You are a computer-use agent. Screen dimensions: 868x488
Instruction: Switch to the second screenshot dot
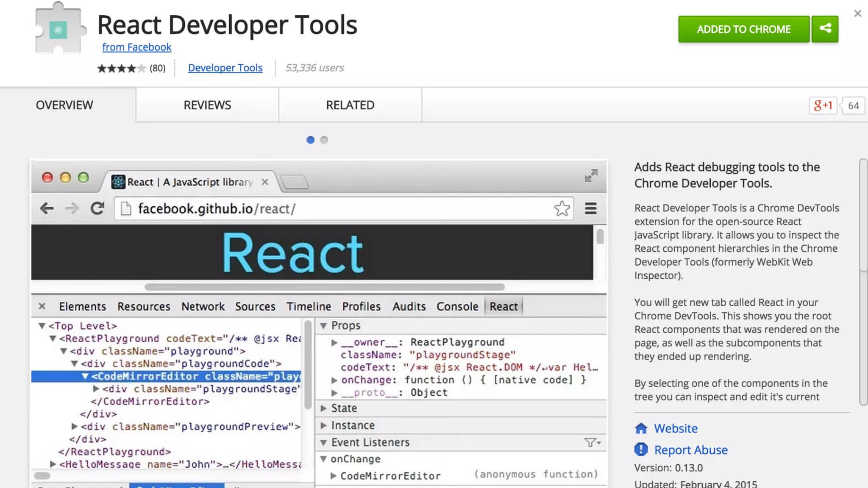[x=324, y=140]
